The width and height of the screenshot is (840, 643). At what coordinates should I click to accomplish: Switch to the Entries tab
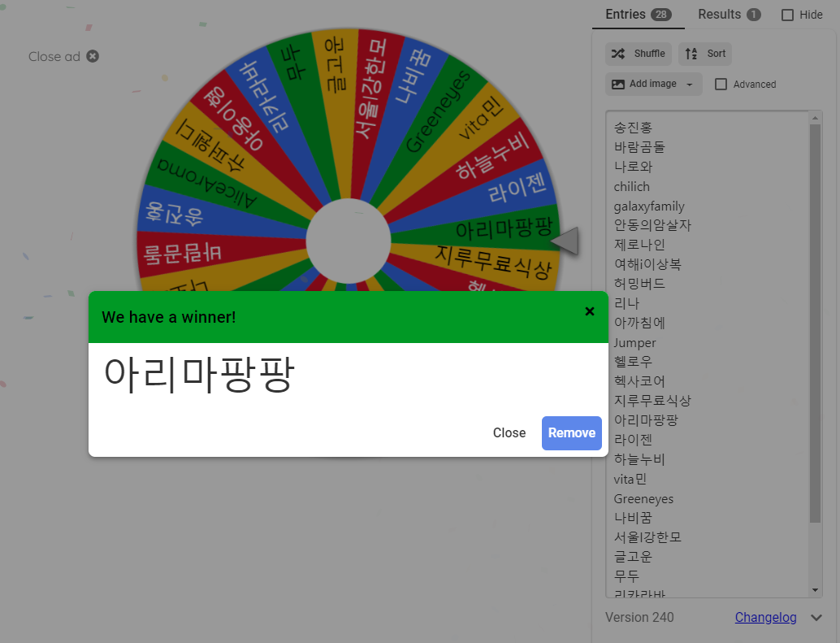pos(638,15)
